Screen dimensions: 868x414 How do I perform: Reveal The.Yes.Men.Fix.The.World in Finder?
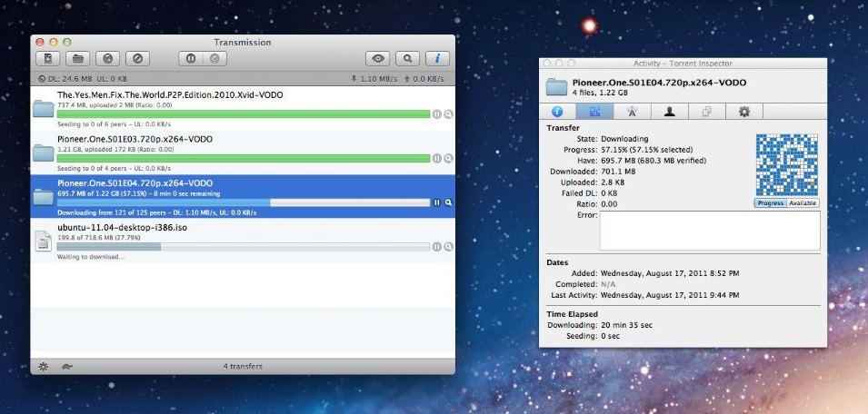[x=448, y=113]
